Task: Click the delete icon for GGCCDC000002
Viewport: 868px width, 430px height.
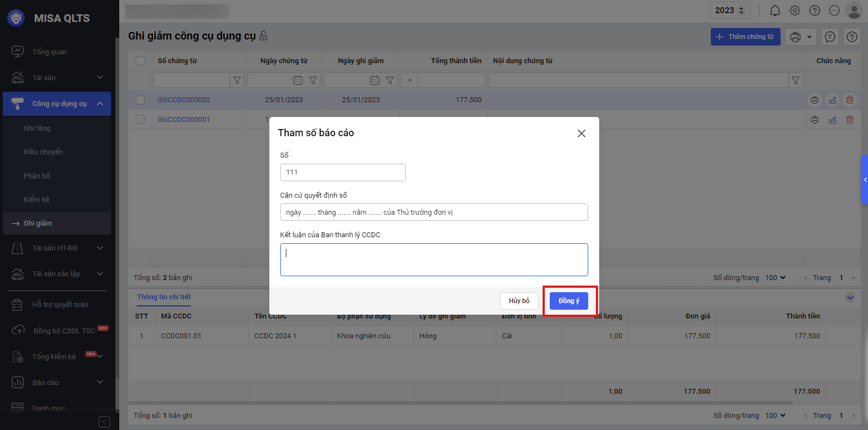Action: click(850, 100)
